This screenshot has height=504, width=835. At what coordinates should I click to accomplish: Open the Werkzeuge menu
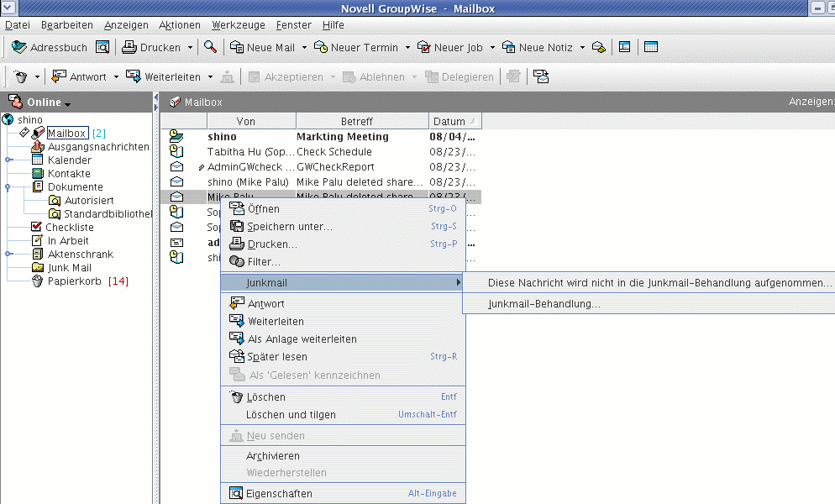point(239,25)
